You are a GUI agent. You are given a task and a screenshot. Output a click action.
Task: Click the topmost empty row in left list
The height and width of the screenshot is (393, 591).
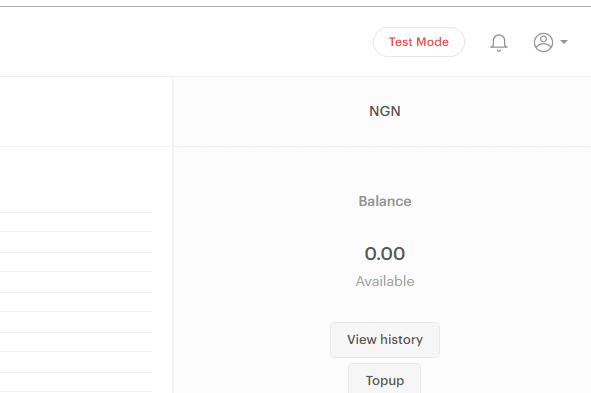tap(76, 222)
